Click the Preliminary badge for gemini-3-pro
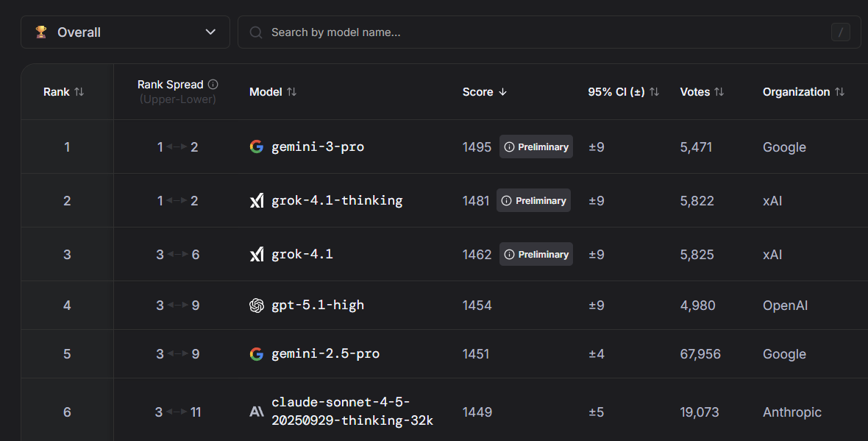 536,147
